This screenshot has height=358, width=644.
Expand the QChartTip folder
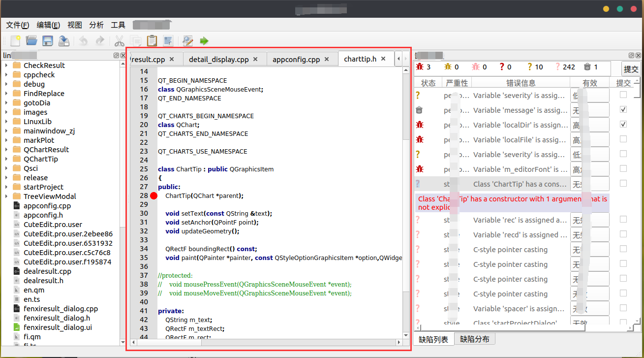click(6, 159)
